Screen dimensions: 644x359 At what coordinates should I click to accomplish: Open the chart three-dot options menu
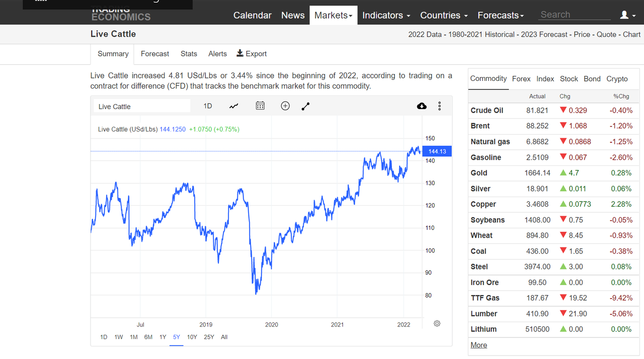(440, 106)
